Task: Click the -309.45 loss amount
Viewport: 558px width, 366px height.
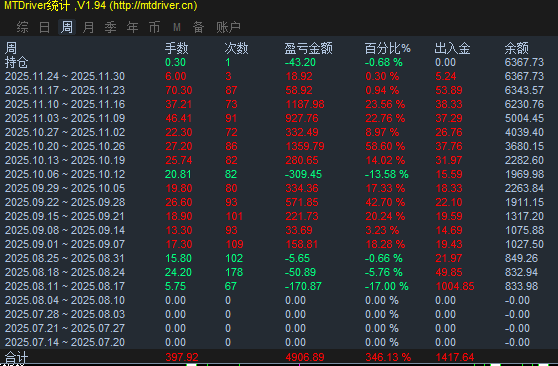Action: pyautogui.click(x=303, y=174)
